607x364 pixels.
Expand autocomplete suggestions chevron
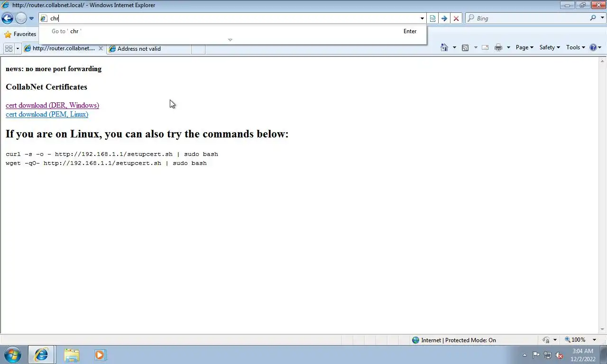point(230,40)
